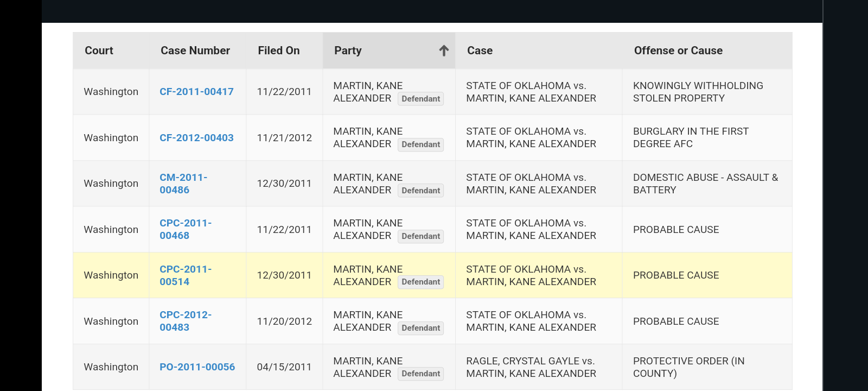
Task: Sort table by Case Number header
Action: click(195, 51)
